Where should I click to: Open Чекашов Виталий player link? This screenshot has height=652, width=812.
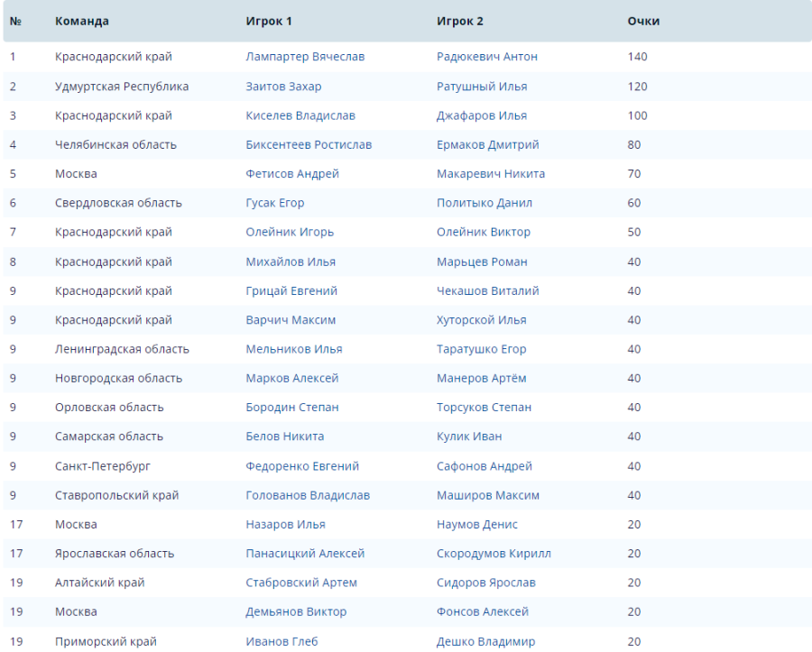click(x=488, y=290)
